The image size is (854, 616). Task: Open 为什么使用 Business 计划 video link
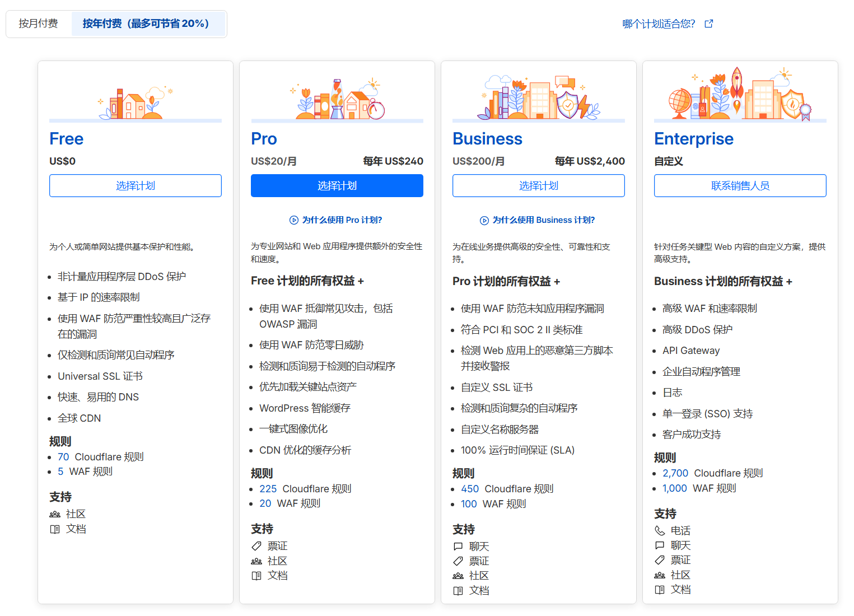coord(544,220)
